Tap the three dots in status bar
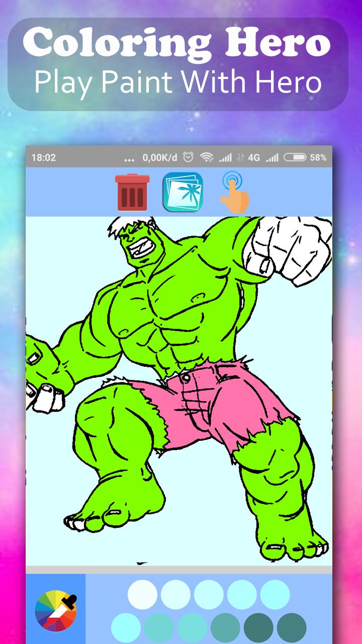Image resolution: width=362 pixels, height=644 pixels. click(129, 159)
